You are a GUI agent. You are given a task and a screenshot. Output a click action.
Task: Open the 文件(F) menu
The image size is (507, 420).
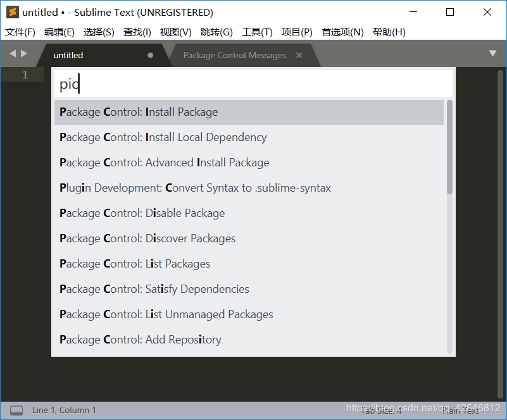[20, 32]
